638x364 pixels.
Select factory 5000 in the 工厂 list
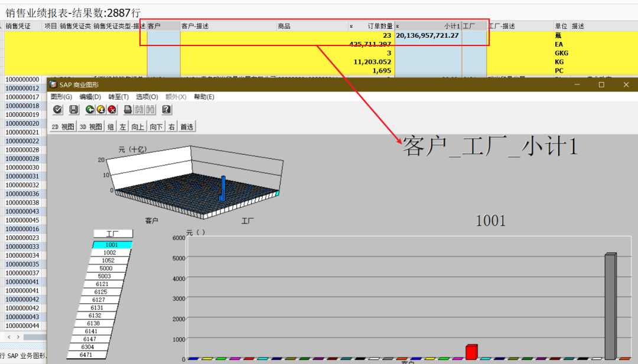coord(106,268)
